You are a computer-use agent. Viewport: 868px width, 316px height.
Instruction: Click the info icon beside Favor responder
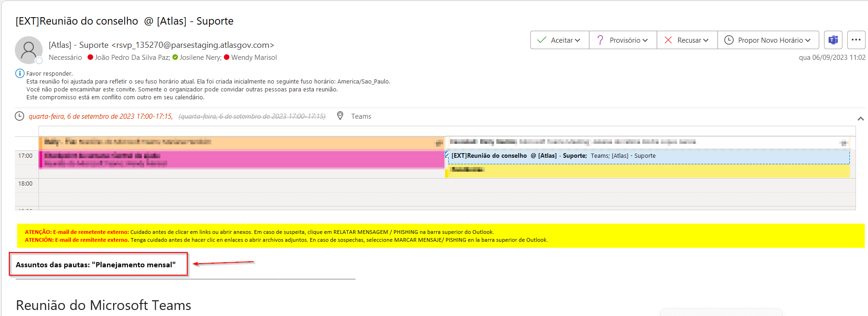20,73
